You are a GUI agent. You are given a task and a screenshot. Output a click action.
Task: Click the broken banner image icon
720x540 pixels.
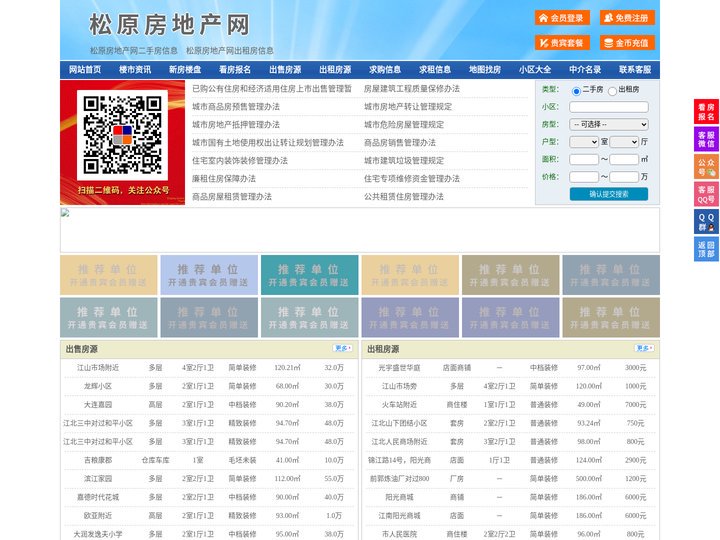pyautogui.click(x=65, y=213)
